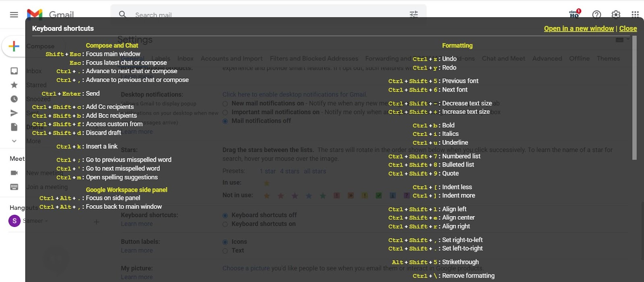Click Learn more under Button labels
The image size is (644, 282).
click(x=137, y=251)
